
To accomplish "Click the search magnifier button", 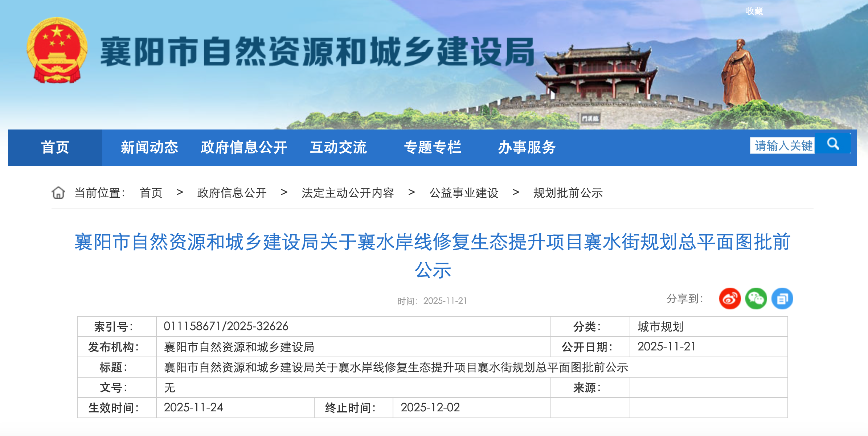I will point(833,144).
